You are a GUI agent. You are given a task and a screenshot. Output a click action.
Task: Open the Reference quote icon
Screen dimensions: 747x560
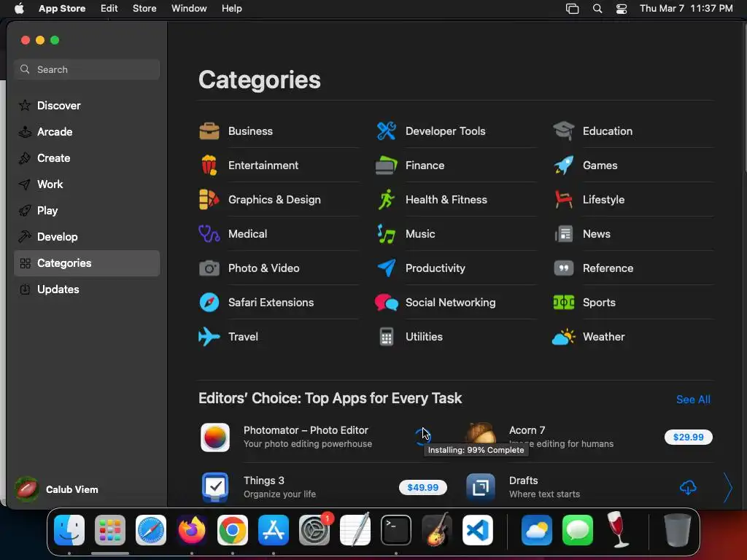[x=564, y=268]
